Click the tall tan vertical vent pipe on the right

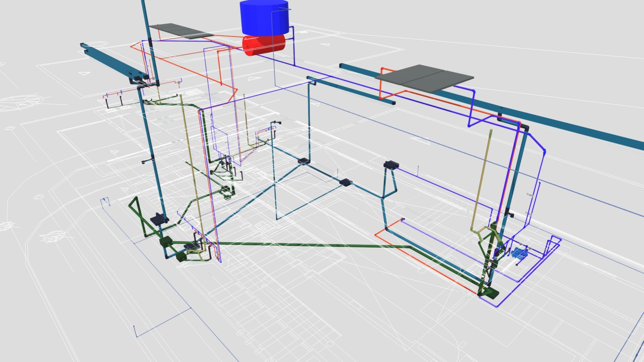[482, 179]
